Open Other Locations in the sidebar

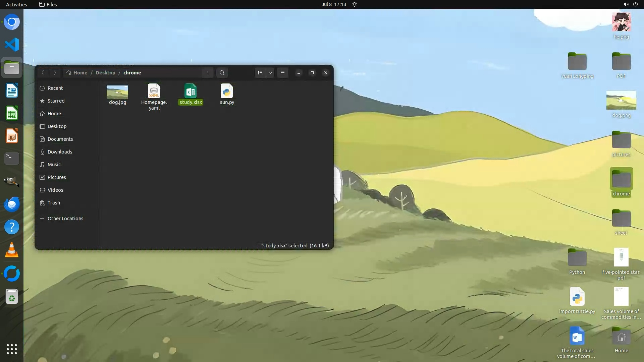(x=65, y=219)
